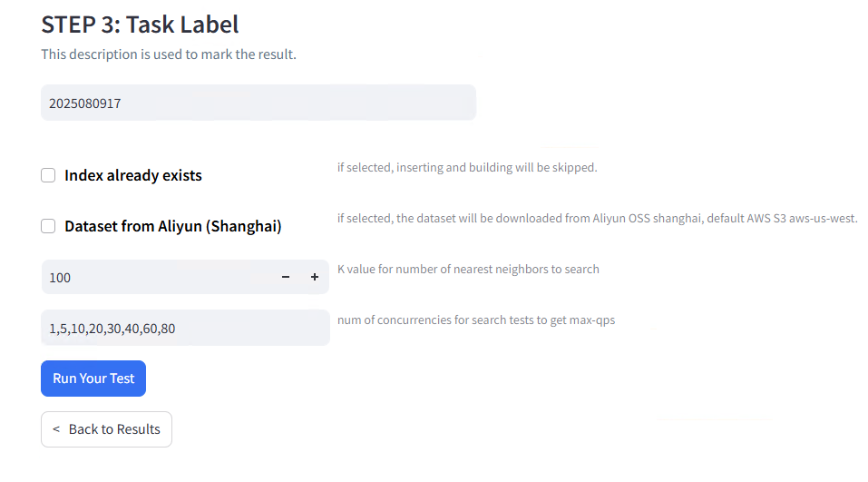The width and height of the screenshot is (868, 482).
Task: Click the left arrow icon before Back to Results
Action: tap(56, 429)
